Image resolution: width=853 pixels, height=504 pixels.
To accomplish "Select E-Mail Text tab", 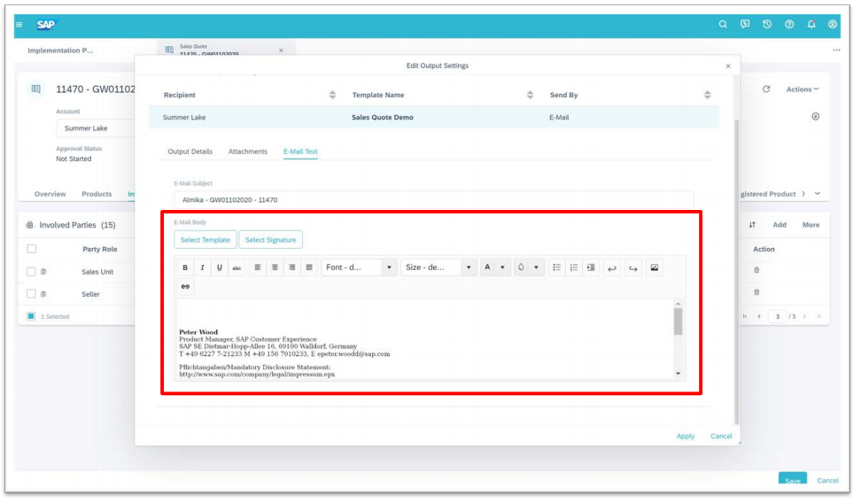I will 300,151.
